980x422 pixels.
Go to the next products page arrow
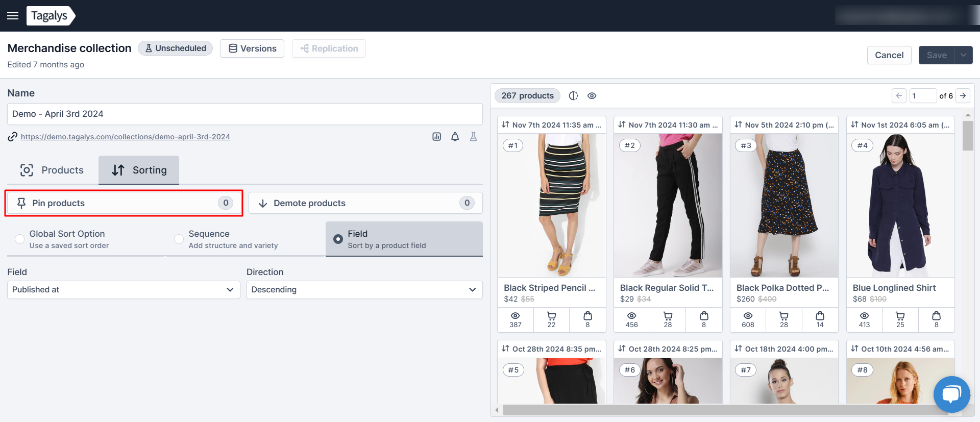963,96
